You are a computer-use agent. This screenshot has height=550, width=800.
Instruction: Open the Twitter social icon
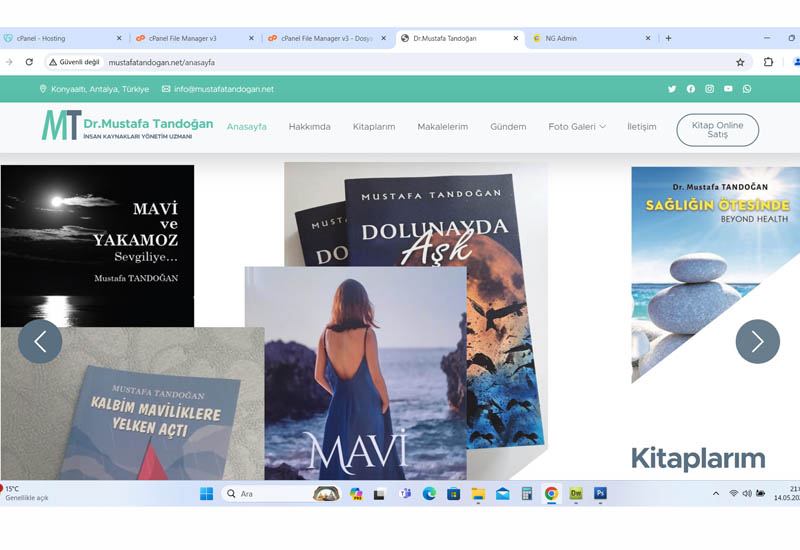(x=672, y=89)
